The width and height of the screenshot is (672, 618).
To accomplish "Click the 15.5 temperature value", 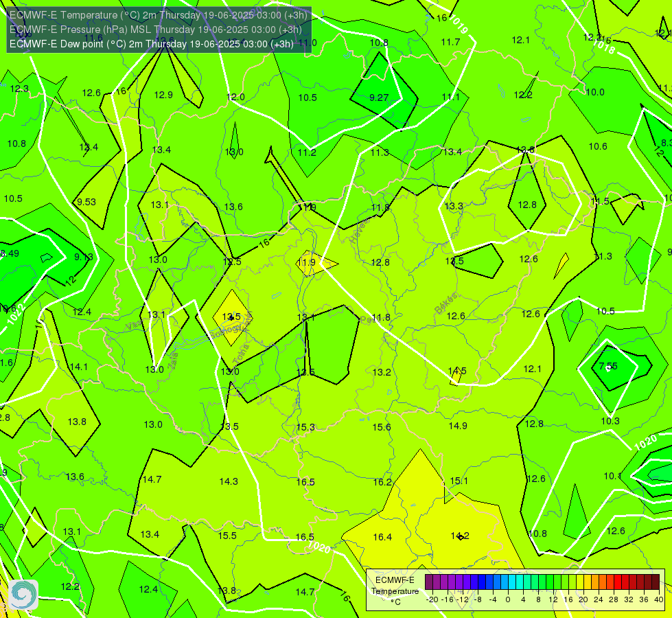I will [227, 536].
